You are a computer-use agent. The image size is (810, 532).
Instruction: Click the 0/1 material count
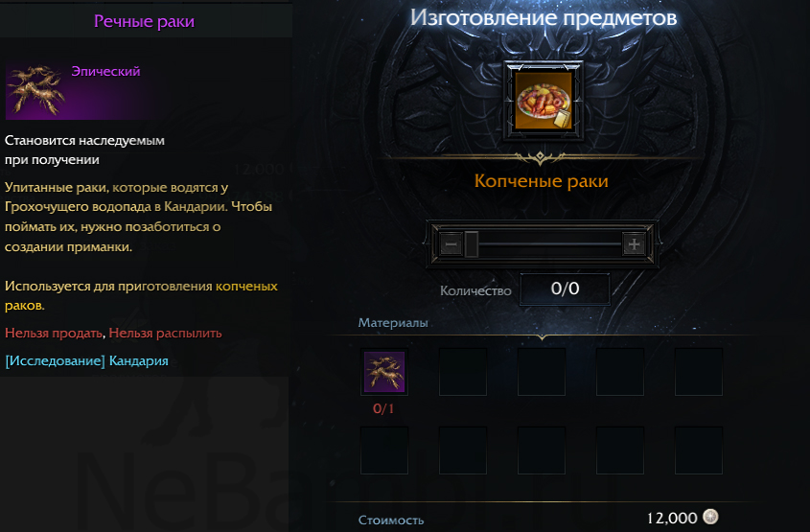pos(383,408)
